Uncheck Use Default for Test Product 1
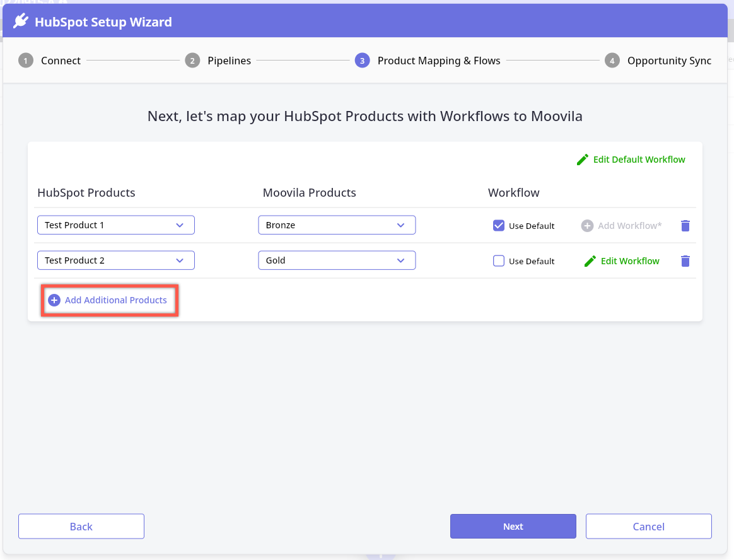The width and height of the screenshot is (734, 560). pyautogui.click(x=499, y=226)
